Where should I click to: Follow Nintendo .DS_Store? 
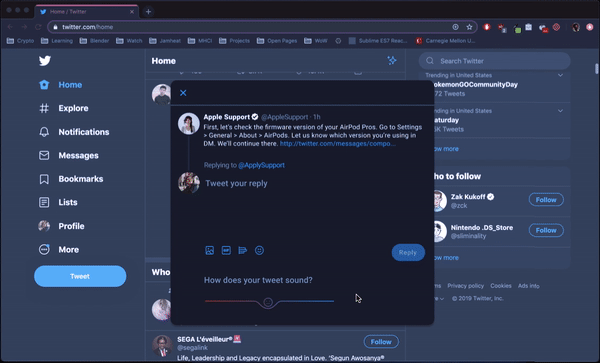(546, 230)
